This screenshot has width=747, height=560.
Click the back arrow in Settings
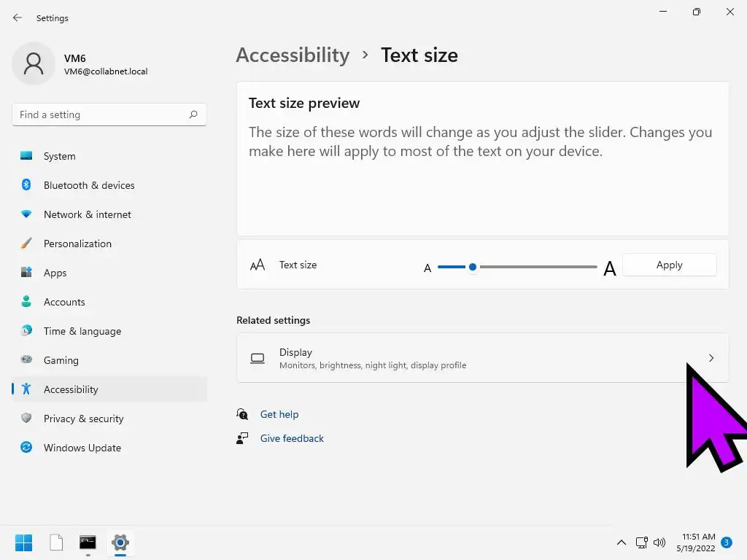click(x=18, y=17)
